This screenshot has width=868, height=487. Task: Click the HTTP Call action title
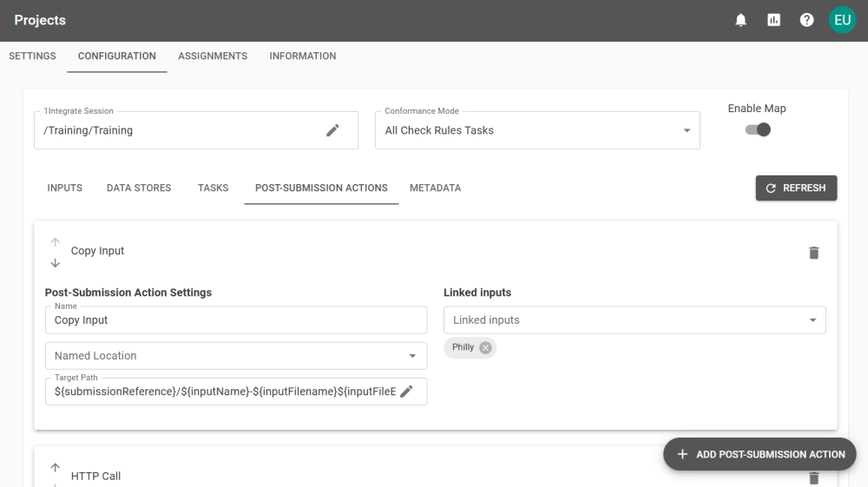[95, 476]
